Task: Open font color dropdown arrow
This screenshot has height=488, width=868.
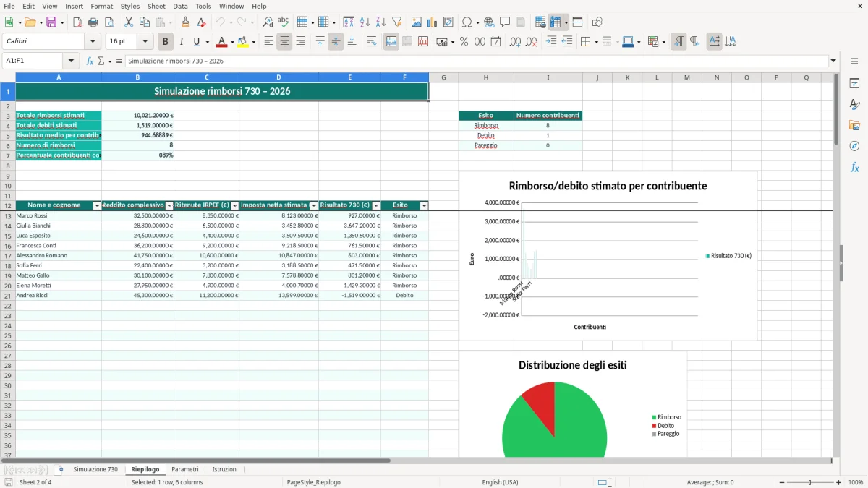Action: (231, 42)
